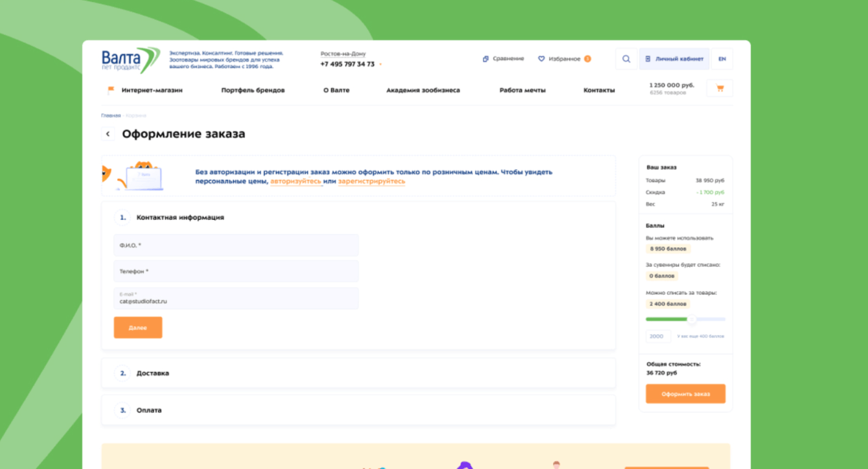Click the Далее button
868x469 pixels.
tap(138, 328)
